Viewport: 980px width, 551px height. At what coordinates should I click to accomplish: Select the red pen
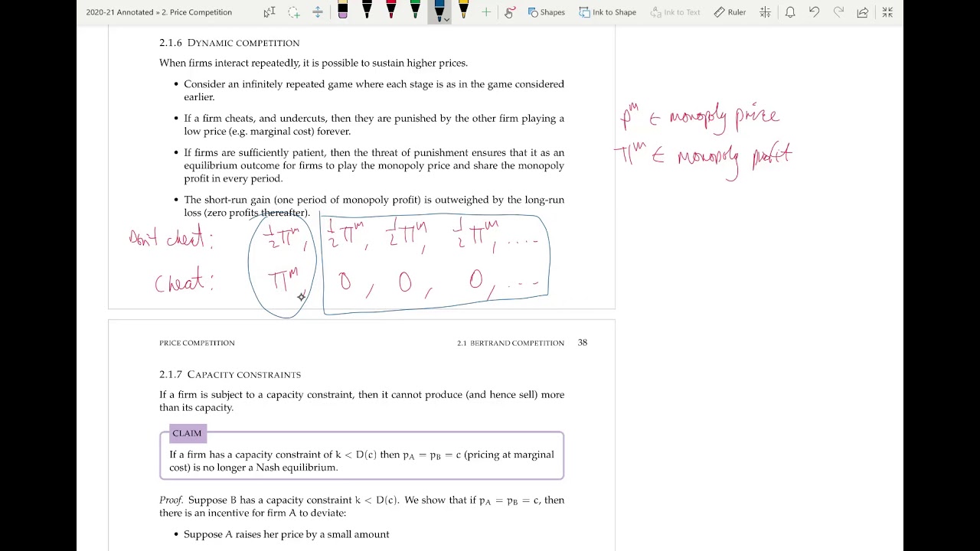tap(391, 11)
